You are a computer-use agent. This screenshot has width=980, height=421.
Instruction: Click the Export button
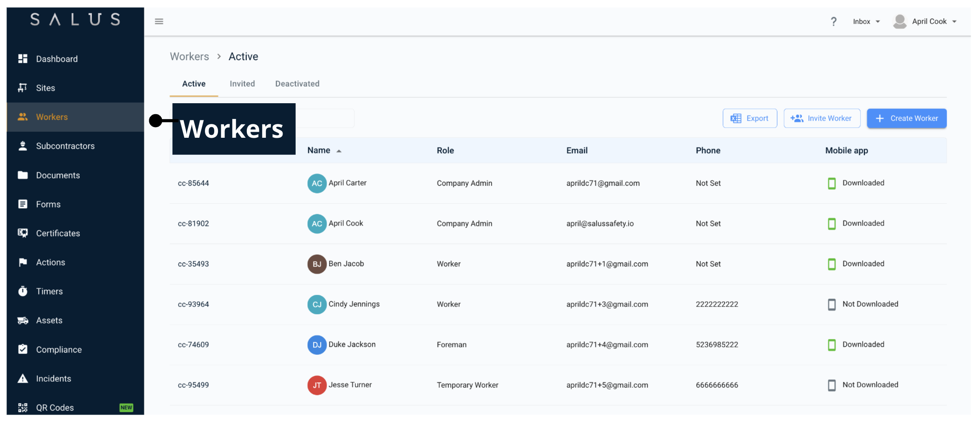click(x=749, y=118)
